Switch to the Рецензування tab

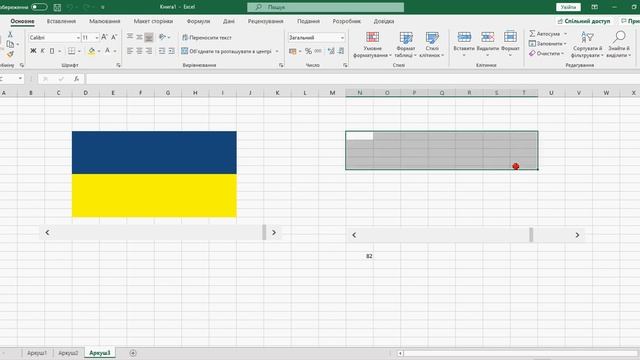click(x=265, y=21)
